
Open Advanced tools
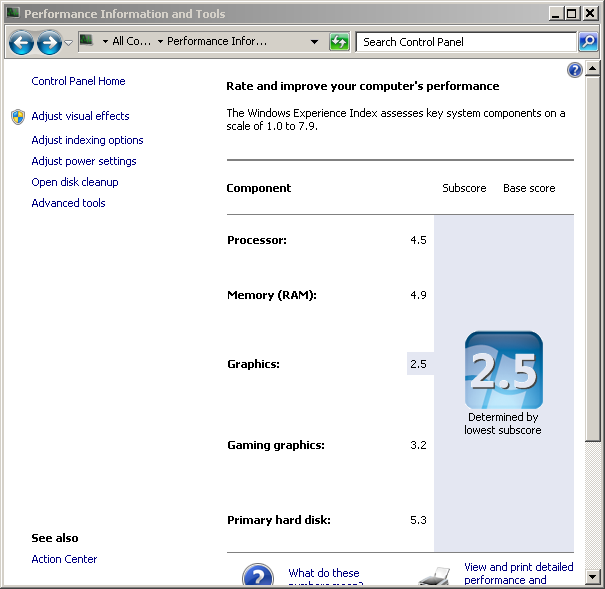68,203
